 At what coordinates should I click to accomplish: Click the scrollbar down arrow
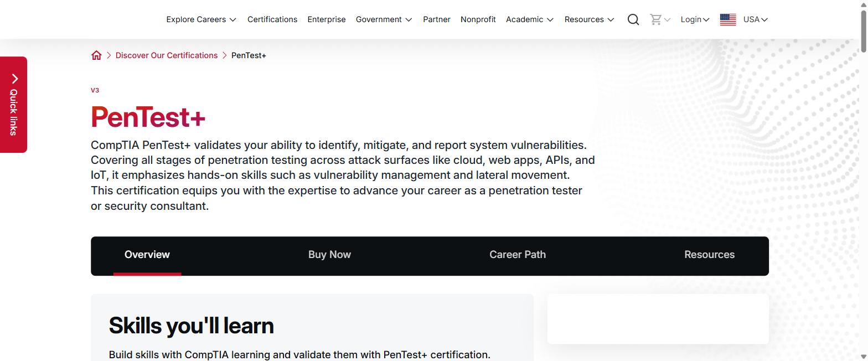coord(864,357)
